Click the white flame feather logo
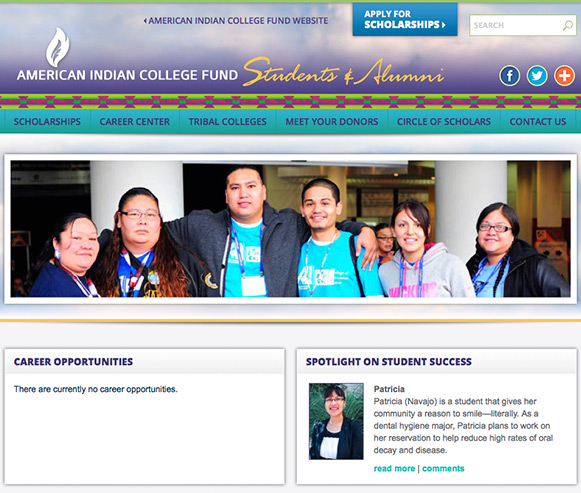 (x=57, y=47)
